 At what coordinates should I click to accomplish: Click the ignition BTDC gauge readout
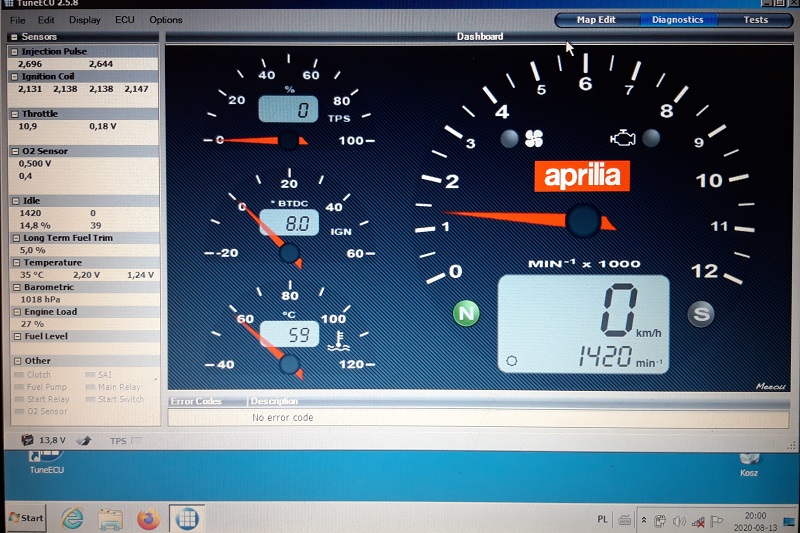pos(289,222)
